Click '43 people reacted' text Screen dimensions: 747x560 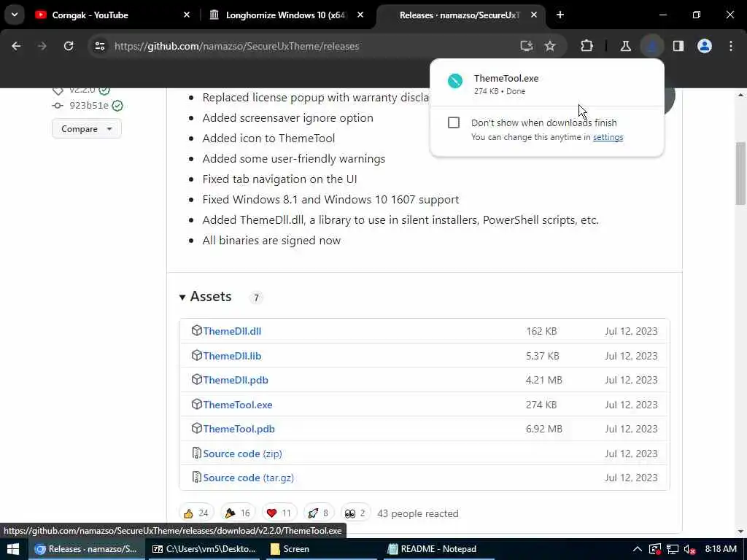tap(418, 513)
